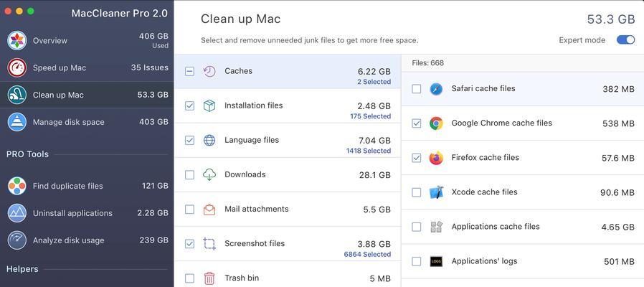
Task: Open the Analyze disk usage icon
Action: [16, 240]
